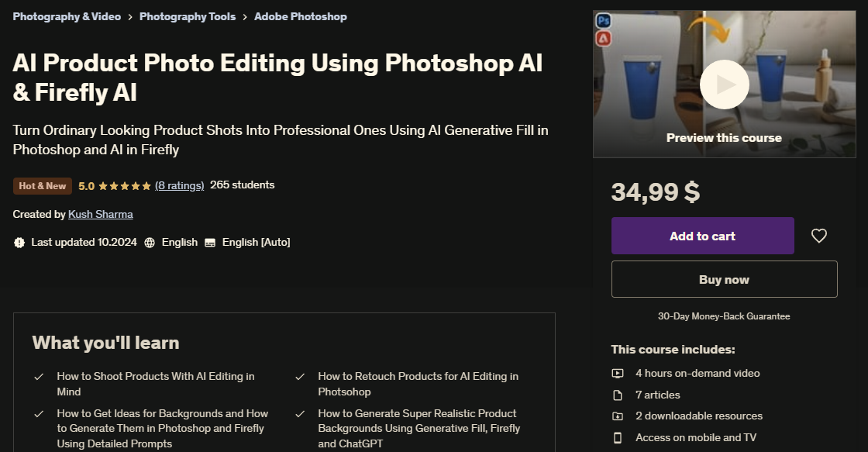Click the Hot & New badge

pyautogui.click(x=43, y=186)
